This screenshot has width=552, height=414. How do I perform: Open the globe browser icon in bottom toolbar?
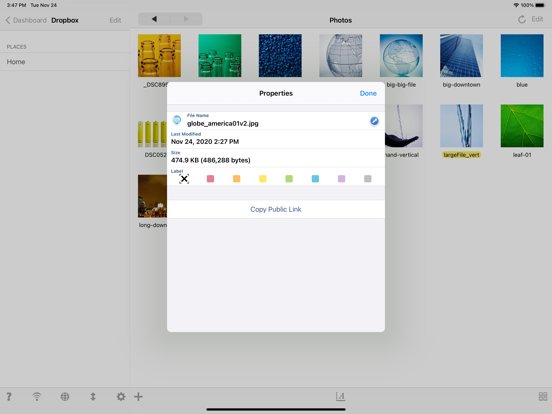coord(65,397)
